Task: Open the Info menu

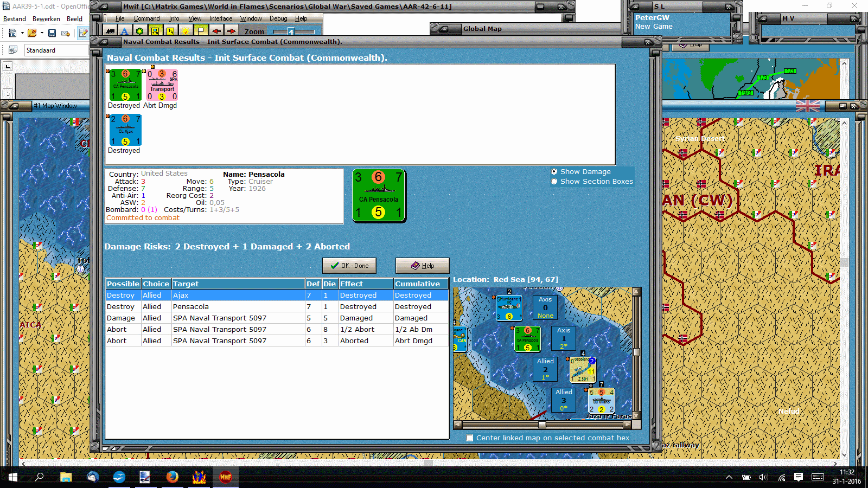Action: click(x=174, y=18)
